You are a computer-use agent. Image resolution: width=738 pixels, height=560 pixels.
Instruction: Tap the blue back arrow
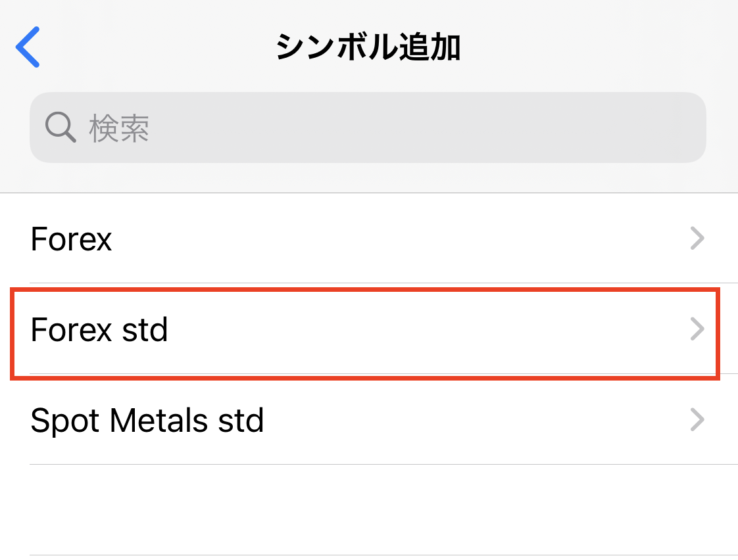click(28, 47)
